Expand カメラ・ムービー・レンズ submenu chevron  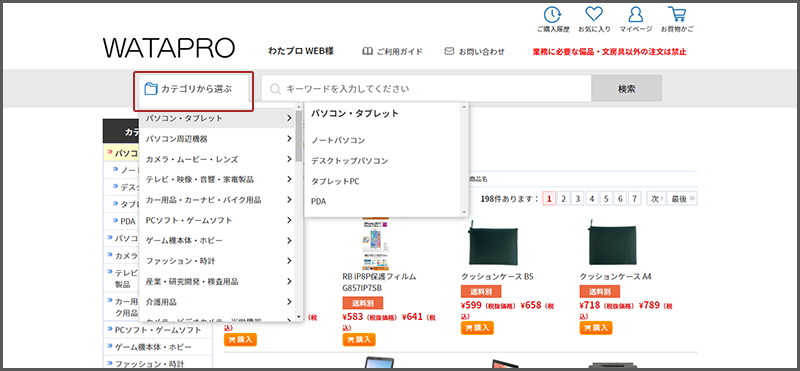coord(289,159)
